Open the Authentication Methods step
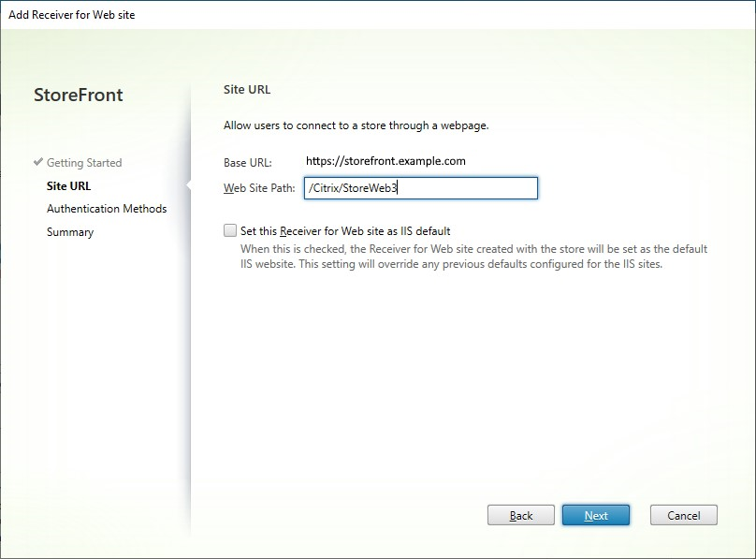The width and height of the screenshot is (756, 559). 107,209
